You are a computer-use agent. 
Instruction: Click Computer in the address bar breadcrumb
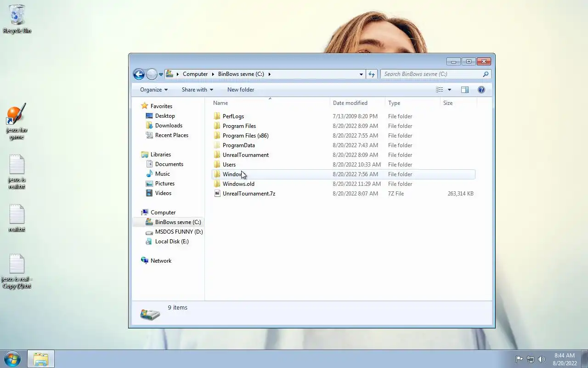pos(195,74)
